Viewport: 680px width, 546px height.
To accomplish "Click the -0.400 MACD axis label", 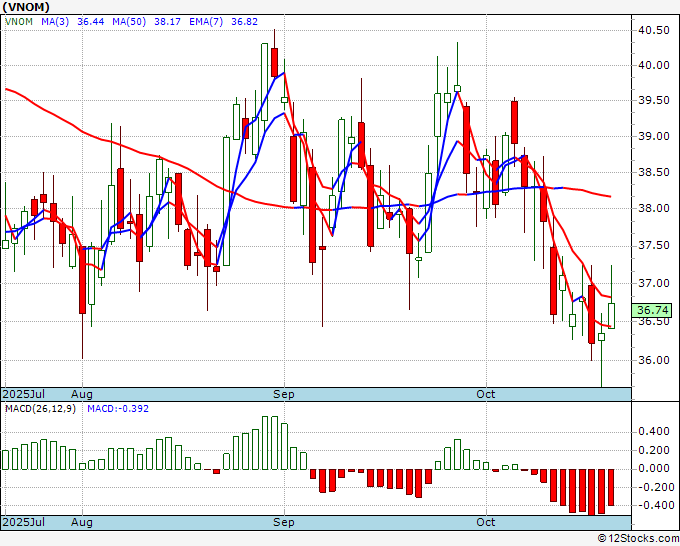I will (654, 506).
